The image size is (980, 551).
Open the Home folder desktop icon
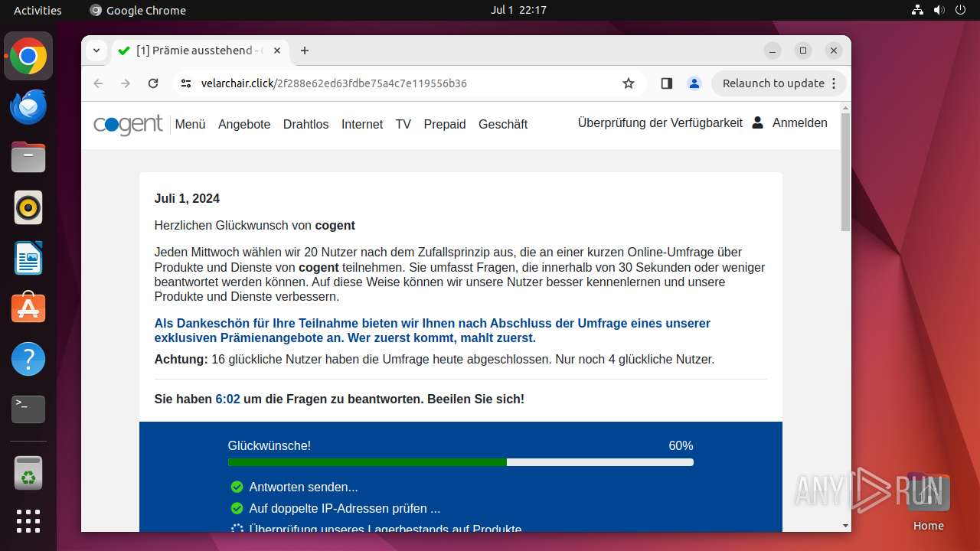pos(928,501)
